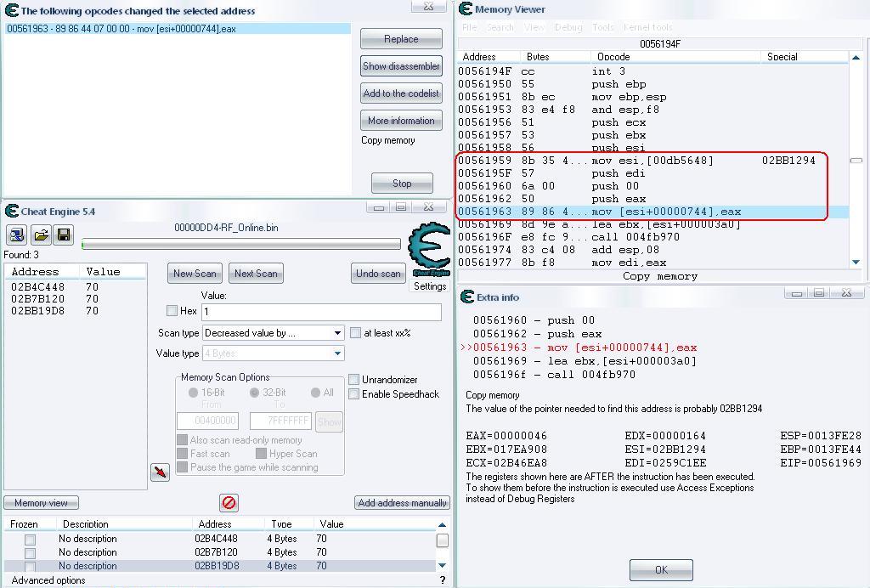Open Kernel tools menu in Memory Viewer

pyautogui.click(x=647, y=27)
